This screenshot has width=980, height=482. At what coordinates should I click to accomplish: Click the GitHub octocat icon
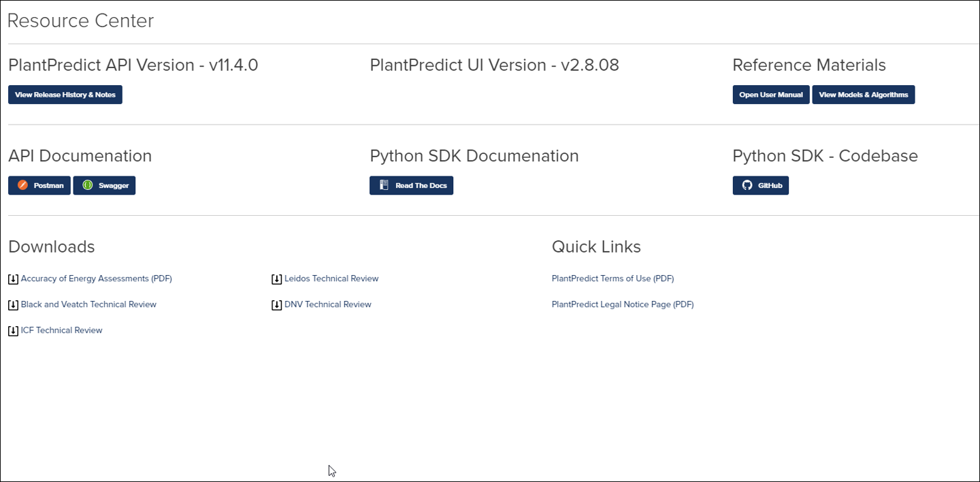pos(747,185)
